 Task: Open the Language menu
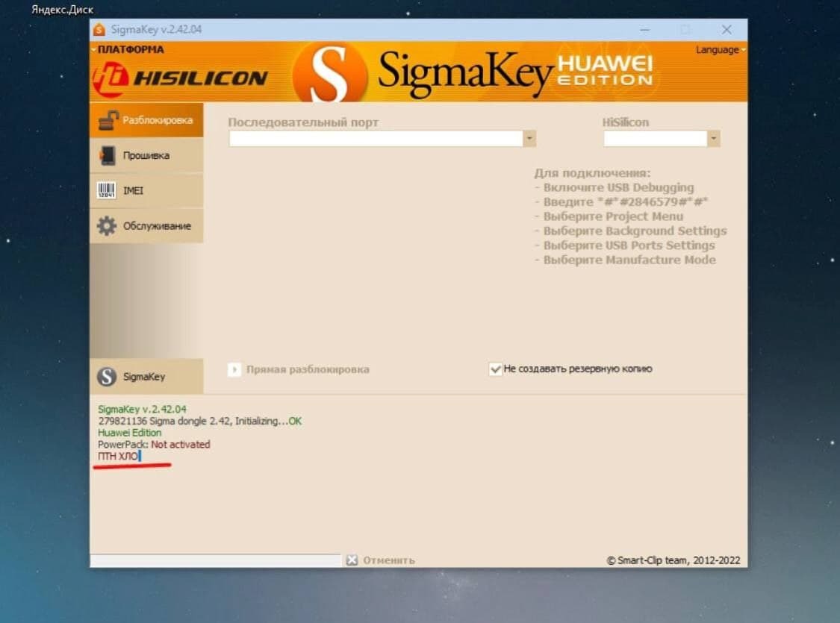pos(720,50)
